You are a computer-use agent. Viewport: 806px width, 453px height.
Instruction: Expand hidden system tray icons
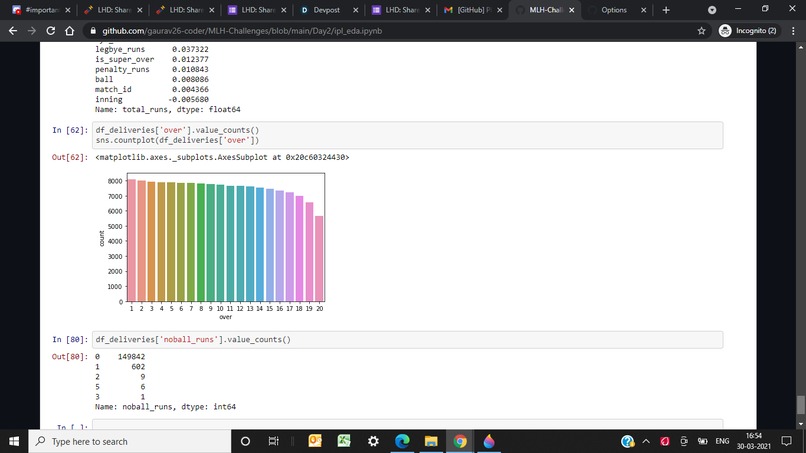tap(646, 441)
